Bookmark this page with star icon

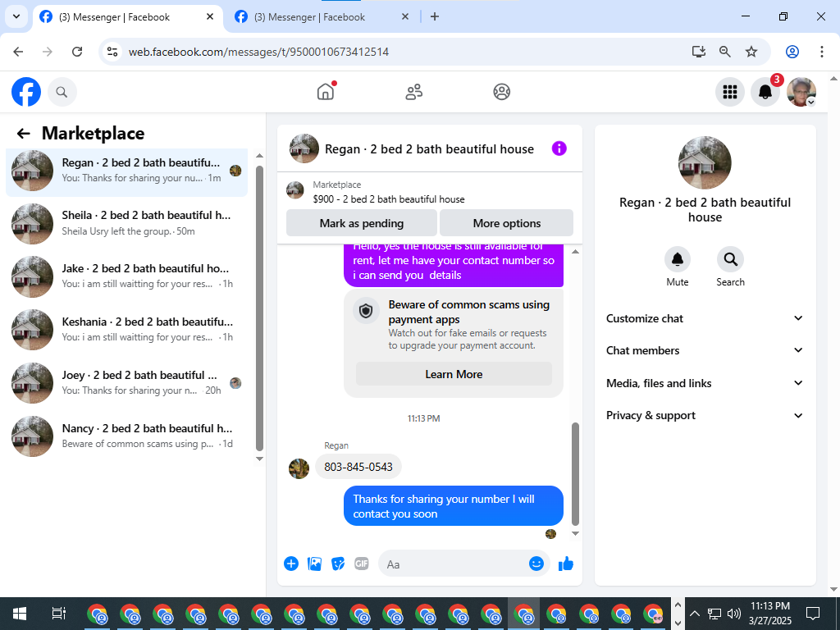pyautogui.click(x=751, y=52)
